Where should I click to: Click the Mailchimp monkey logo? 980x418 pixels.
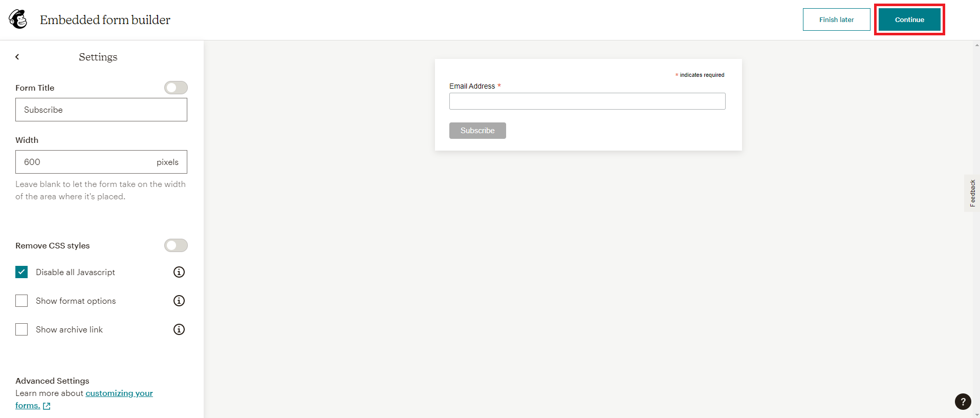click(18, 19)
